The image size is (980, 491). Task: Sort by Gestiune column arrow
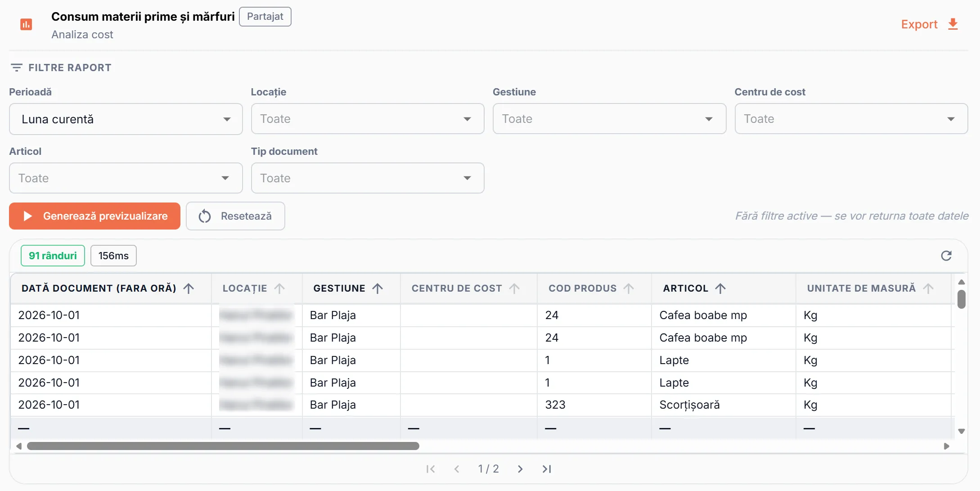pyautogui.click(x=378, y=288)
